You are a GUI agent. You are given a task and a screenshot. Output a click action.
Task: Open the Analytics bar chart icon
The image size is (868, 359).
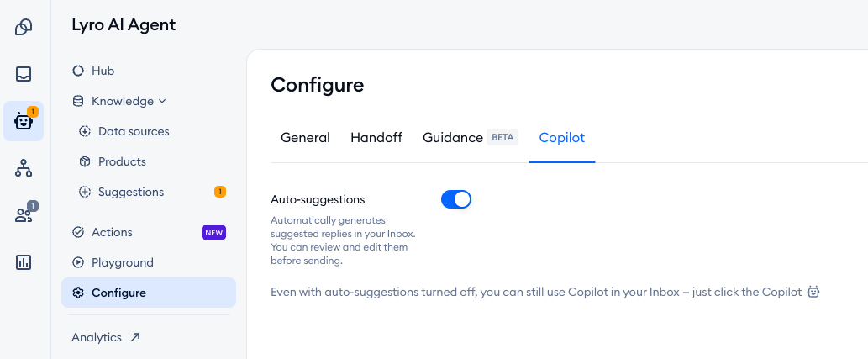pos(24,262)
